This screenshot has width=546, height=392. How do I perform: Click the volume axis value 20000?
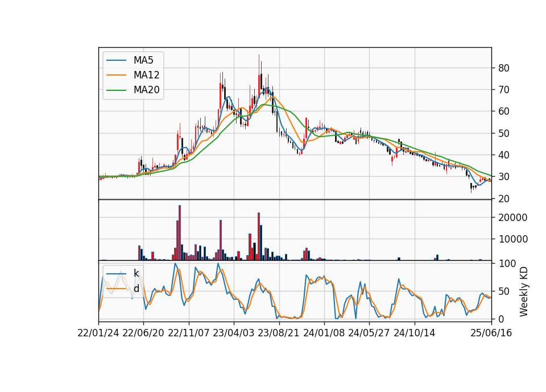click(x=513, y=218)
